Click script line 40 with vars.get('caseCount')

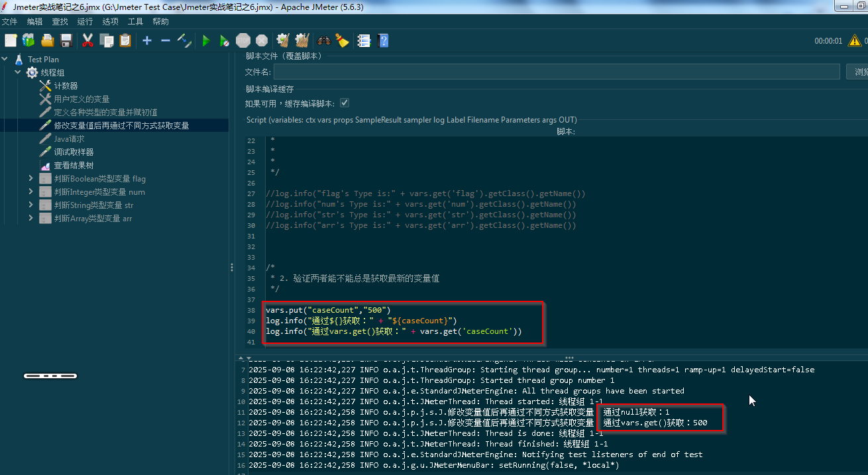[394, 331]
